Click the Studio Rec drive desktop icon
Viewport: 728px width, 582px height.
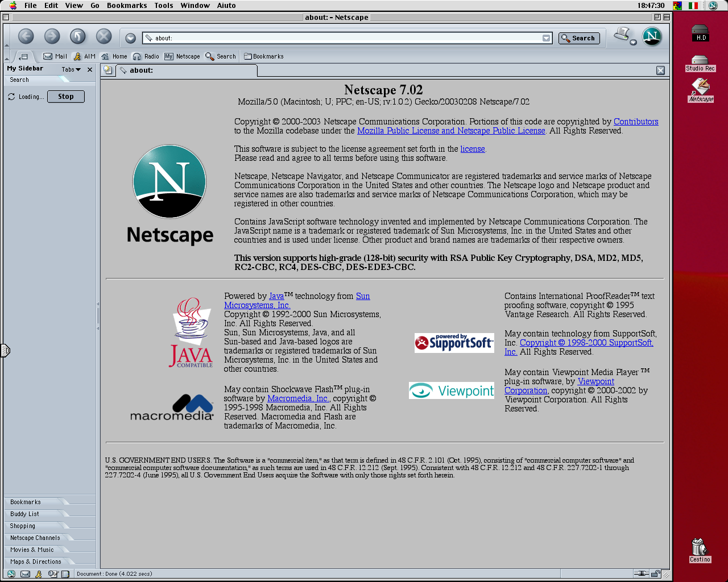[x=700, y=63]
